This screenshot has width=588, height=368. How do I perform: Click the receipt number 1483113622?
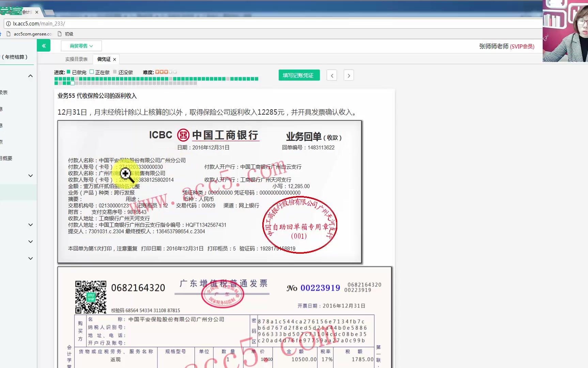pyautogui.click(x=321, y=148)
